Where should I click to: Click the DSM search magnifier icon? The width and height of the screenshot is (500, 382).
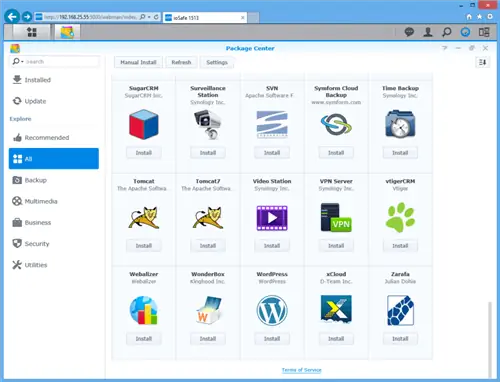click(447, 32)
